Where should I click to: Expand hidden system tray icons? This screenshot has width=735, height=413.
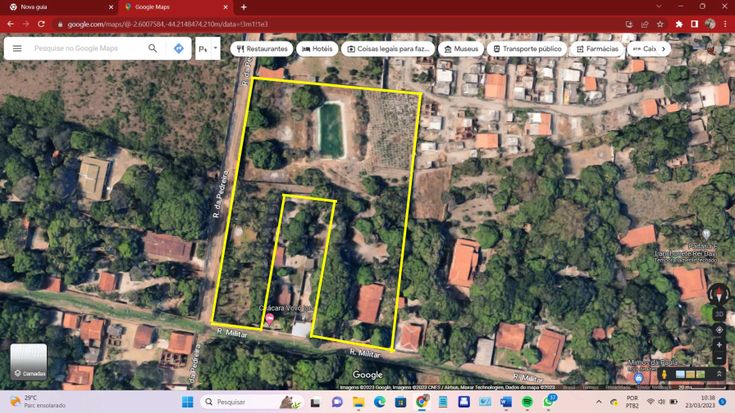point(599,402)
